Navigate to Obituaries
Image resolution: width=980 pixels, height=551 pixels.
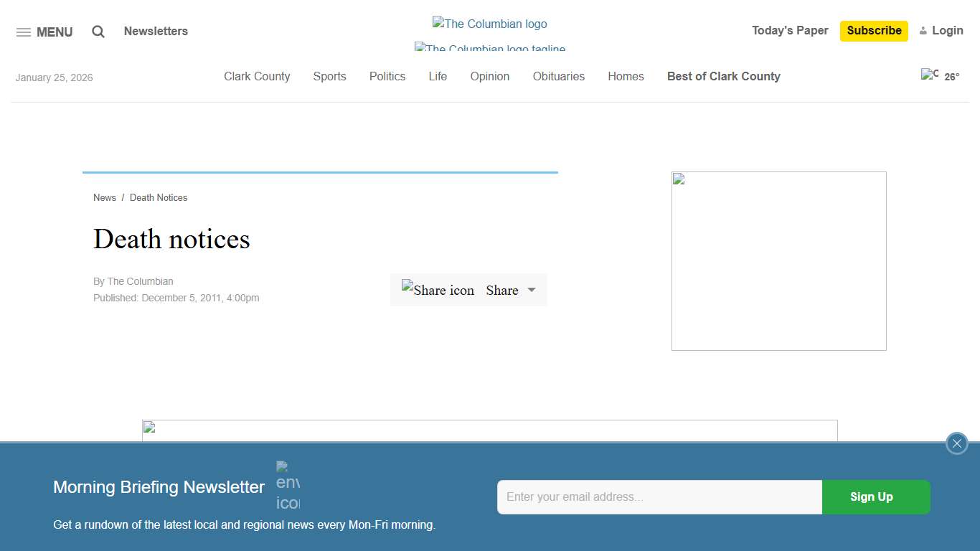click(x=558, y=76)
